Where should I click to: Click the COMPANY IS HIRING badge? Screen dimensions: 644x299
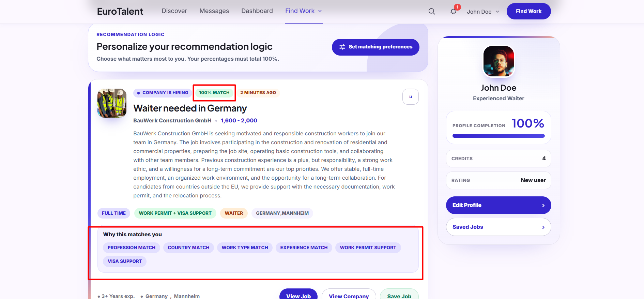point(163,93)
